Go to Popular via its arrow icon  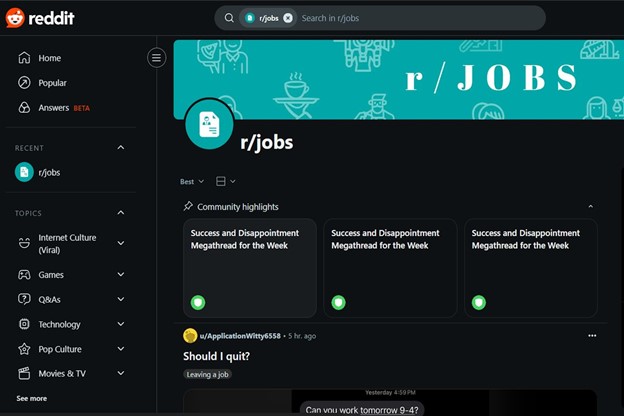24,83
